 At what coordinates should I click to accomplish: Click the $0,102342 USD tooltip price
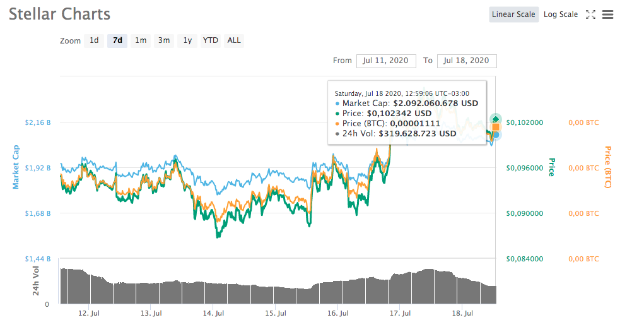point(399,114)
